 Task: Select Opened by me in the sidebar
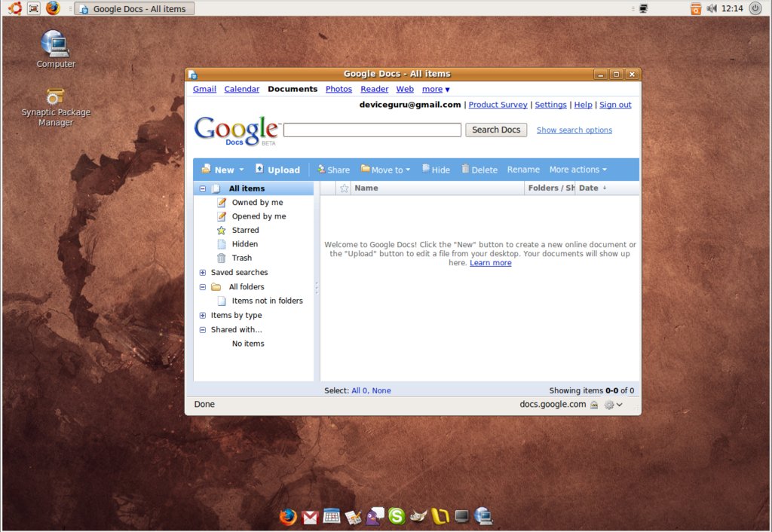(x=252, y=216)
